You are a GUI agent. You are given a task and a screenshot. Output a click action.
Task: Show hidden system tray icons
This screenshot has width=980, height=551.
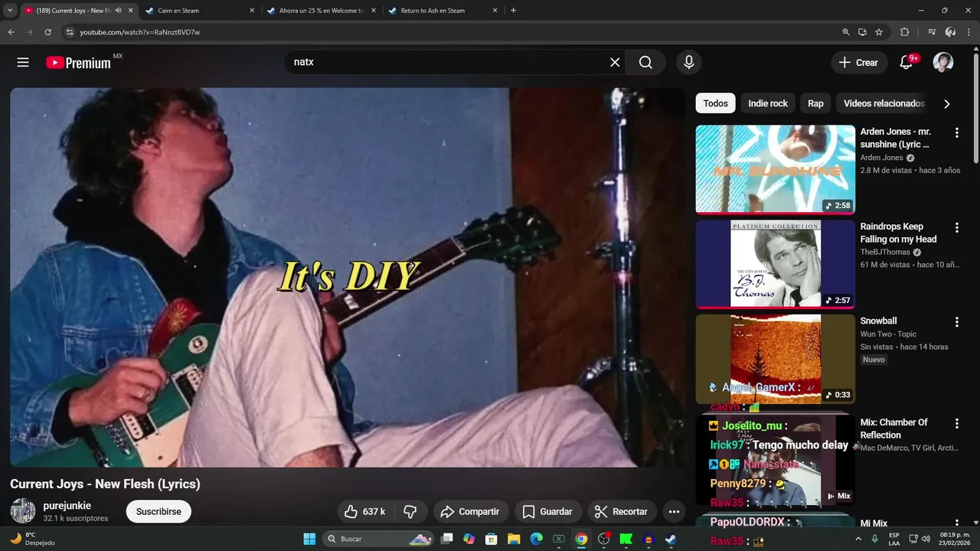(860, 539)
